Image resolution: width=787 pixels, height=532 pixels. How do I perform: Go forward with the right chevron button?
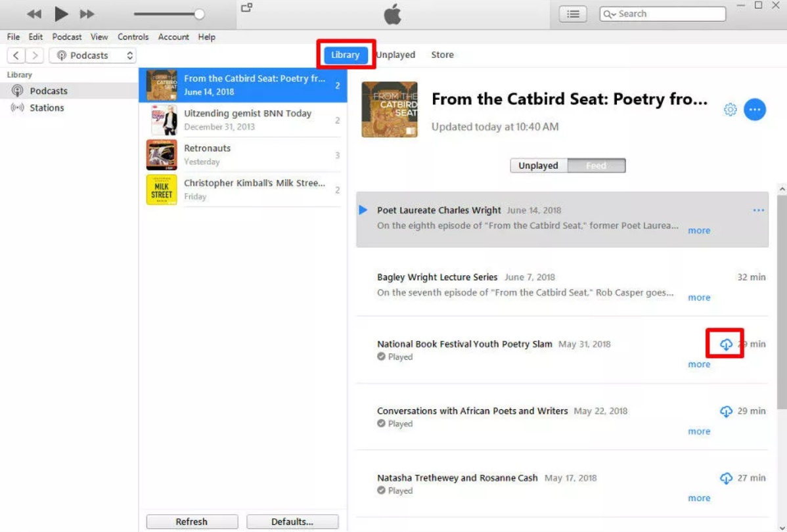(35, 55)
